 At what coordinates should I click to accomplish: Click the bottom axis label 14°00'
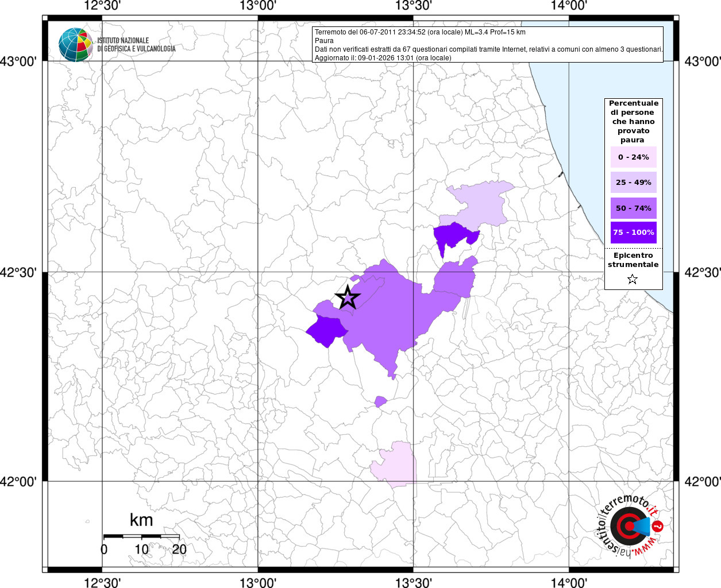[569, 582]
